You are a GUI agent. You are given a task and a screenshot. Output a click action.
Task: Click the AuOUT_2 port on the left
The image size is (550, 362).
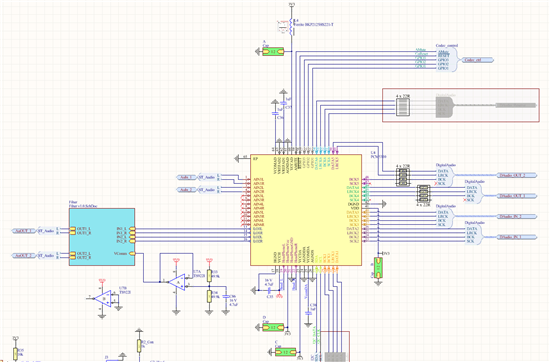(x=24, y=256)
